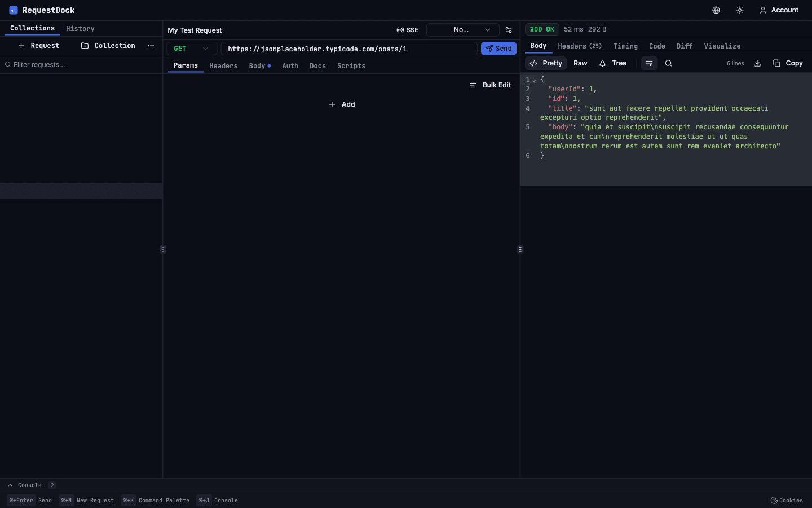The width and height of the screenshot is (812, 508).
Task: Open the environment selector dropdown
Action: point(462,30)
